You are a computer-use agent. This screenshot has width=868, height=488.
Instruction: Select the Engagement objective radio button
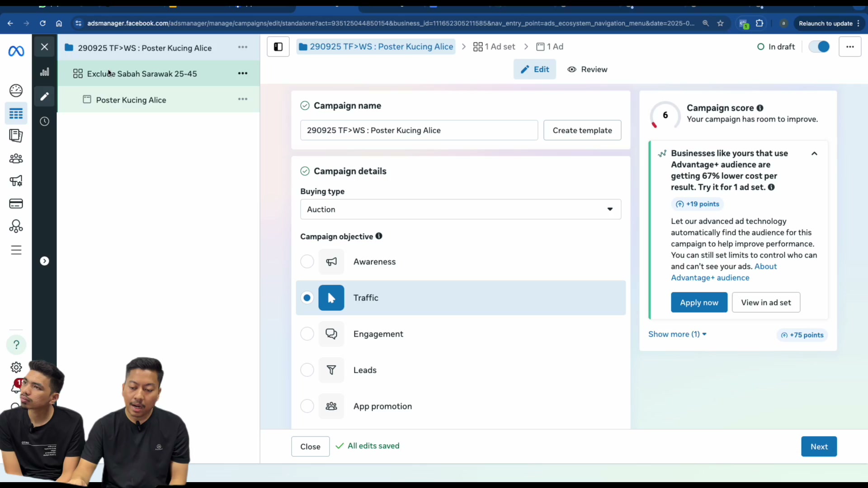307,333
